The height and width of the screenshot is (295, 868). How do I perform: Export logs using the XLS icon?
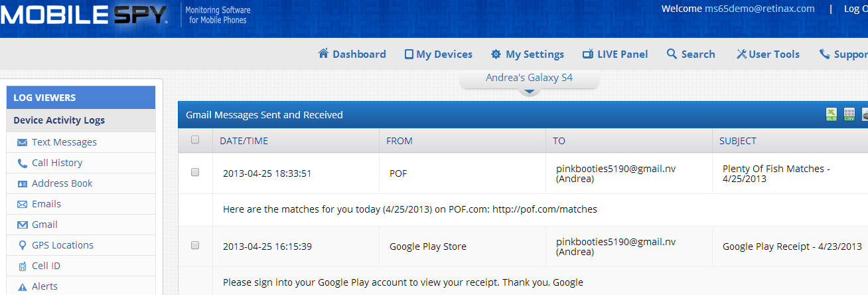point(831,114)
